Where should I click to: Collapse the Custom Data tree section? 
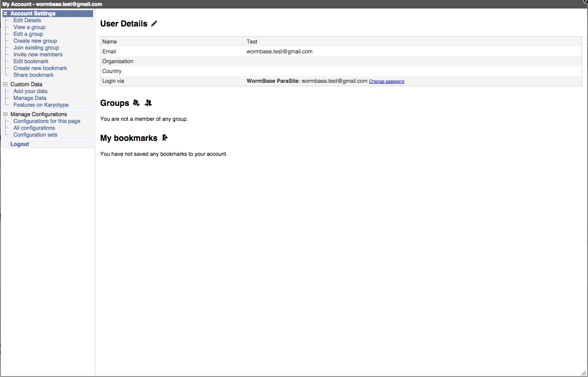tap(6, 85)
